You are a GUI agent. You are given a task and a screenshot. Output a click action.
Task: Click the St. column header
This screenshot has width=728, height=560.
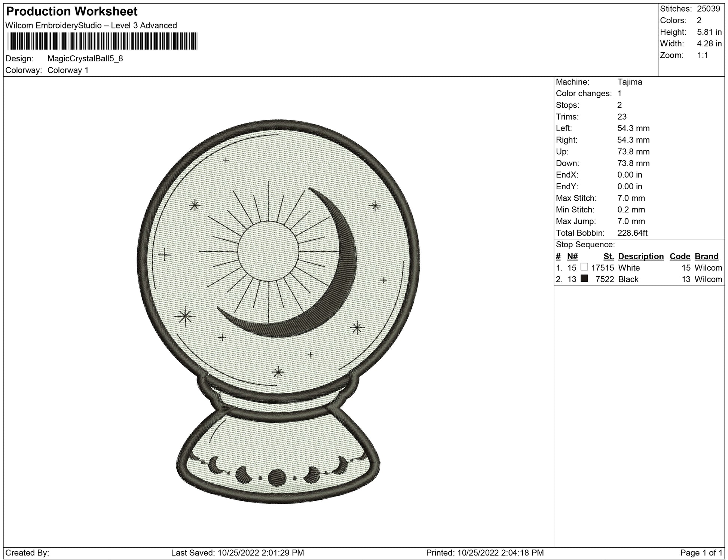(x=609, y=256)
